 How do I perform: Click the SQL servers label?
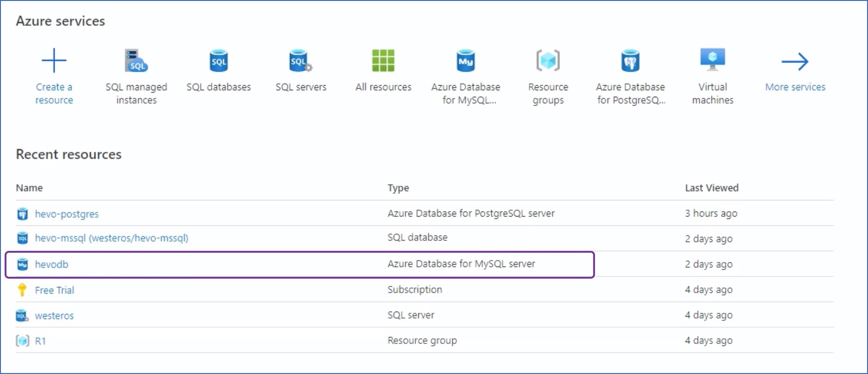[301, 87]
